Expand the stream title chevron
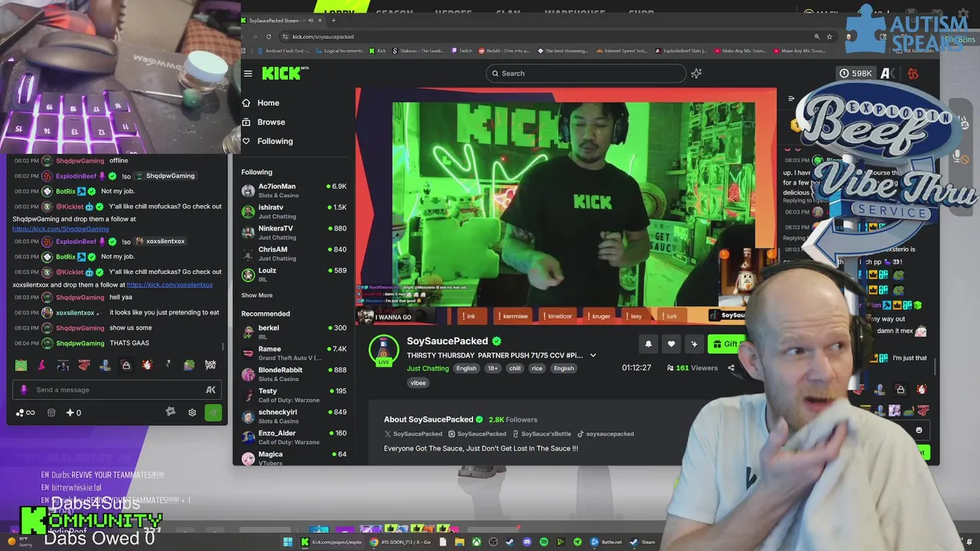Viewport: 980px width, 551px height. (593, 355)
